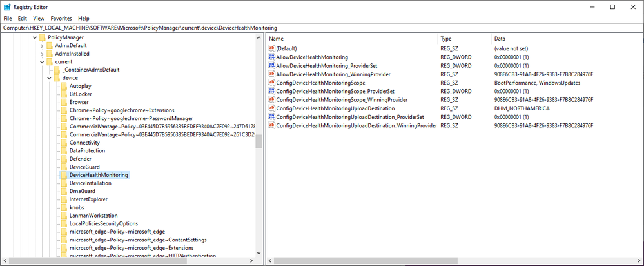Open the View menu
This screenshot has height=266, width=644.
[x=39, y=19]
